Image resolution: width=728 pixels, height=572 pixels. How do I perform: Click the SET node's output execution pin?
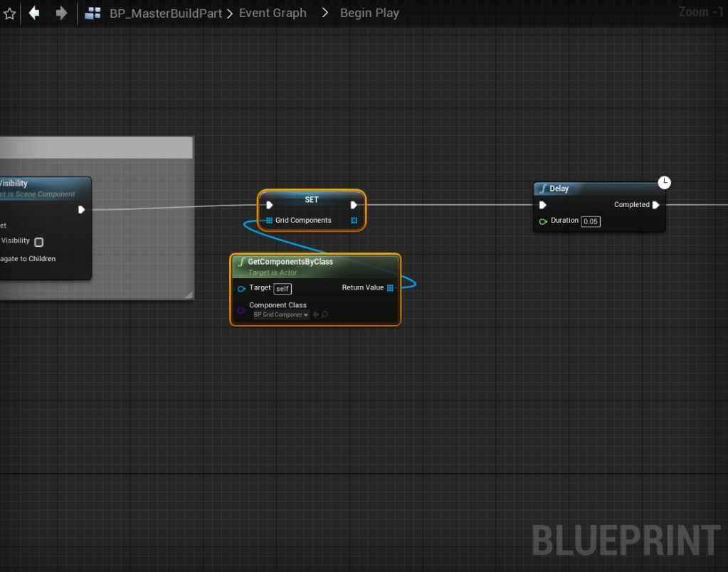point(354,205)
